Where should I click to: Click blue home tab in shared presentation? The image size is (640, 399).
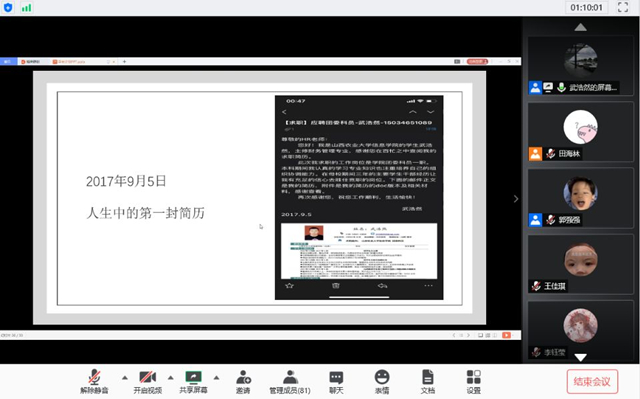[x=8, y=62]
